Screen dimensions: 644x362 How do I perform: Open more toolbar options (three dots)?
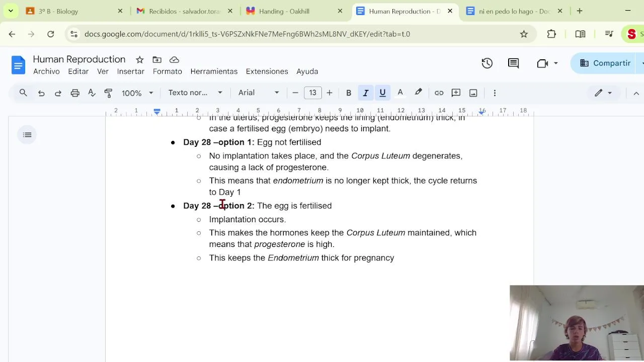[x=495, y=93]
